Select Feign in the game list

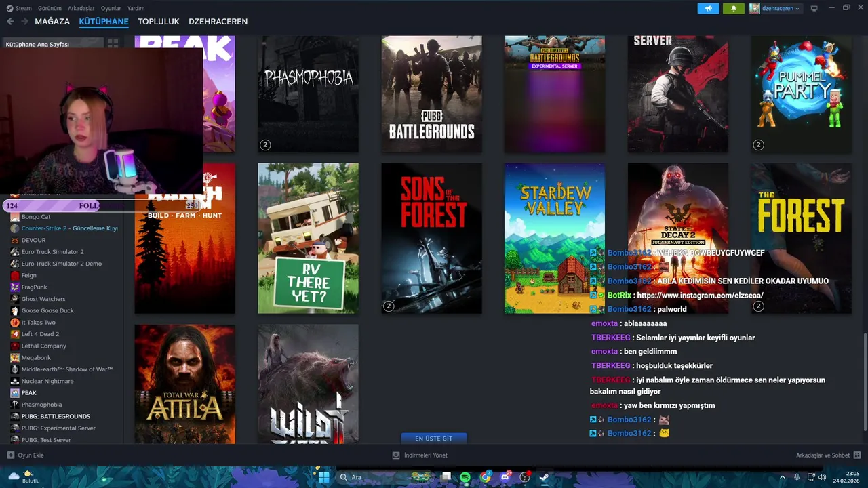coord(28,275)
